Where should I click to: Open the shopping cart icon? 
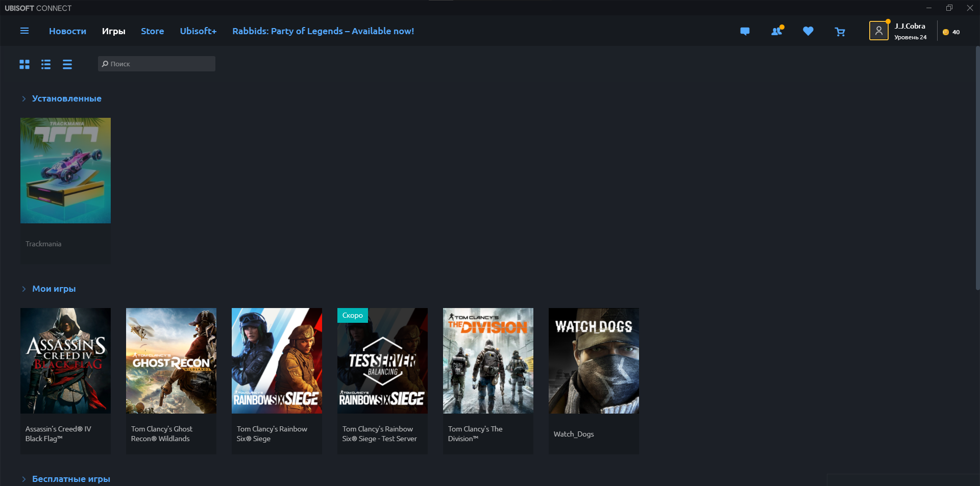coord(840,32)
